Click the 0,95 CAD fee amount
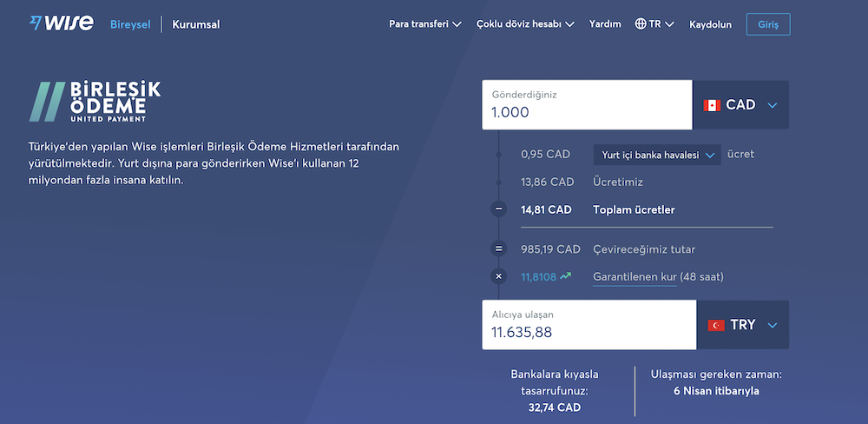Viewport: 868px width, 424px height. click(x=545, y=154)
